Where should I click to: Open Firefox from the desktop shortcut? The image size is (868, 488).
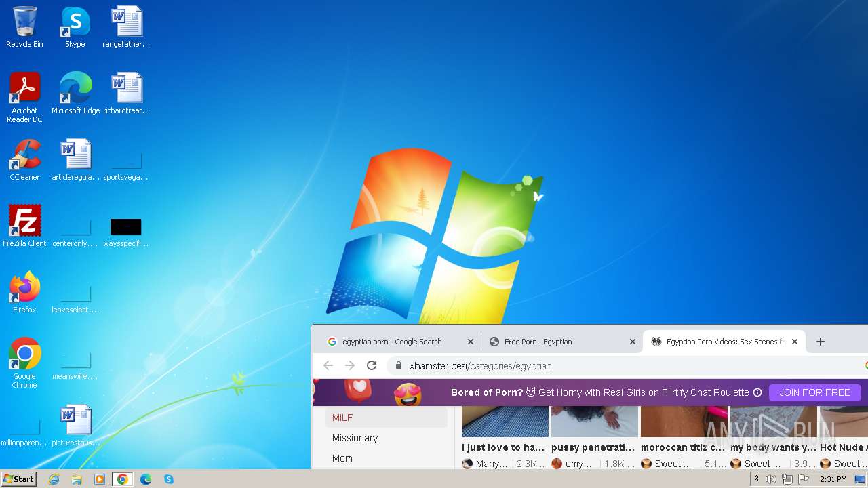(24, 293)
